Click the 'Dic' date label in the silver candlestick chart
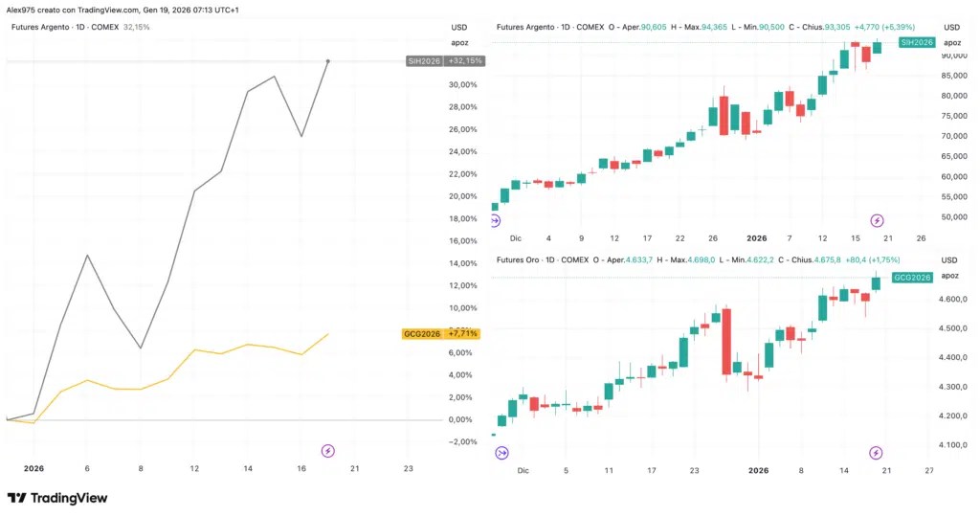Viewport: 980px width, 517px height. click(516, 238)
